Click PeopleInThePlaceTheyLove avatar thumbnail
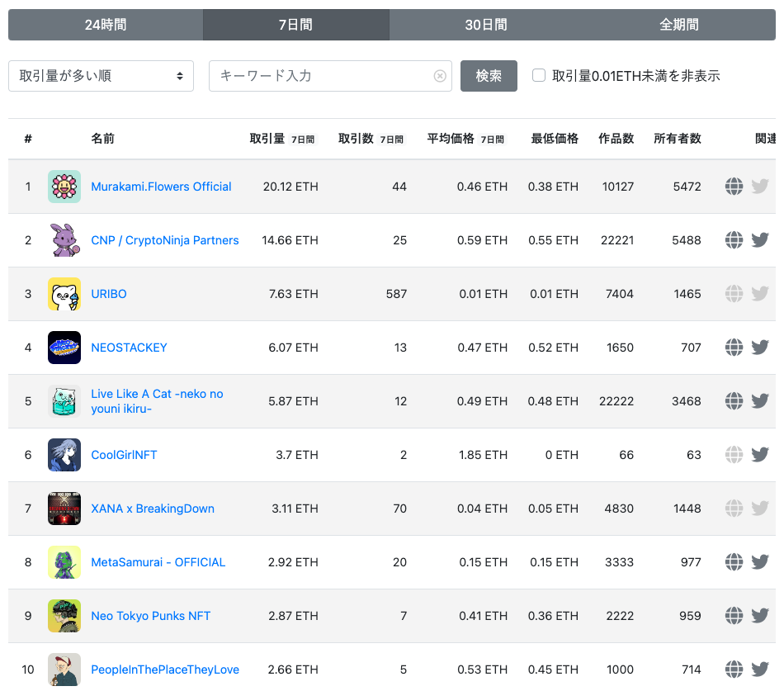 click(64, 669)
